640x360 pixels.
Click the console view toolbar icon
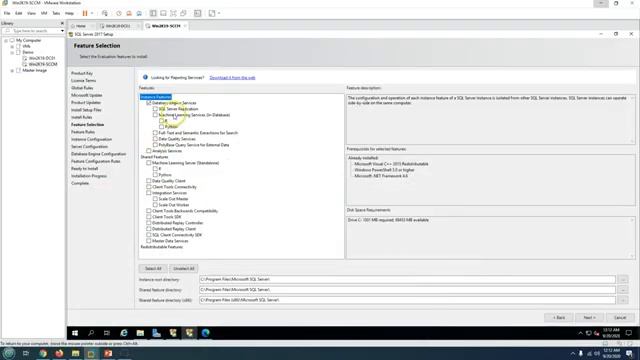(x=198, y=13)
